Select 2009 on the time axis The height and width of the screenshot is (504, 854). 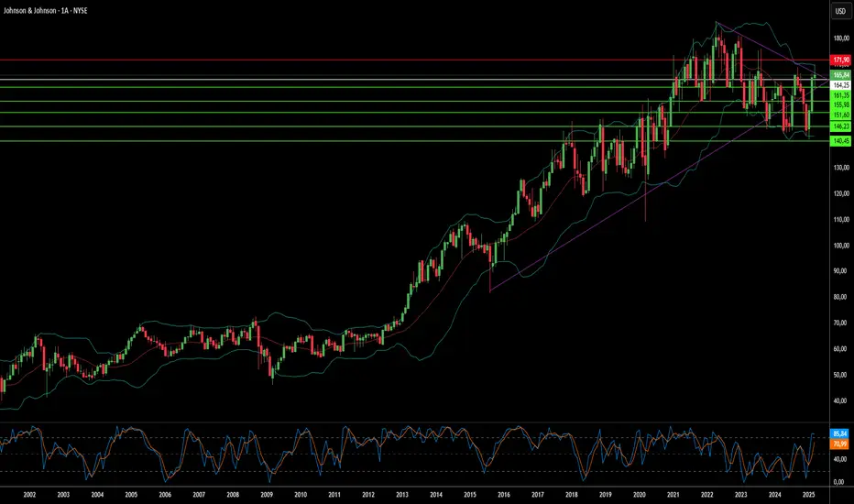tap(267, 494)
